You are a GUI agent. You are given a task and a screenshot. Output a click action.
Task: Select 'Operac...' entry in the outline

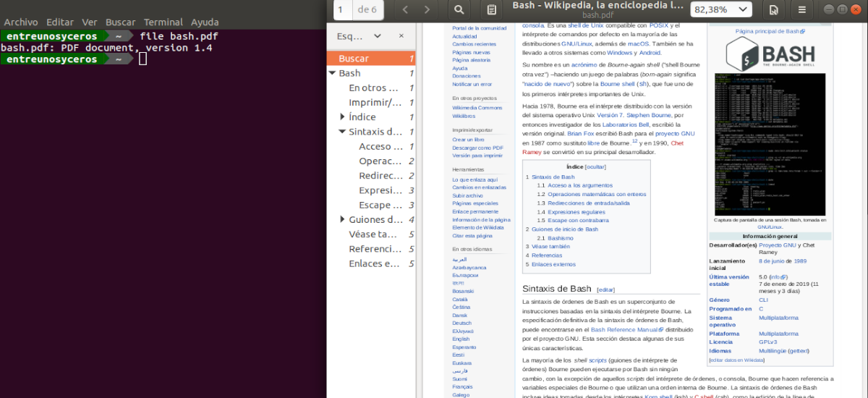pyautogui.click(x=380, y=161)
